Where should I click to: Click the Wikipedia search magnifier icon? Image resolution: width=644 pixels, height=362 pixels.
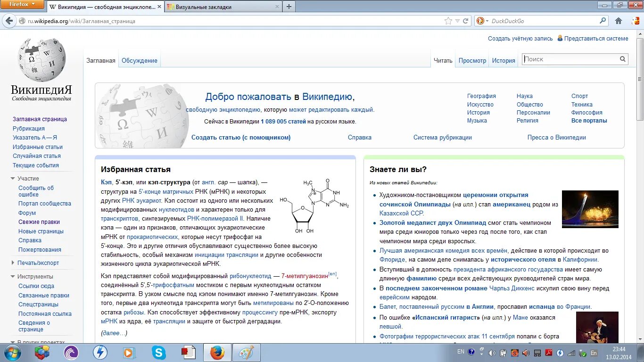point(623,59)
